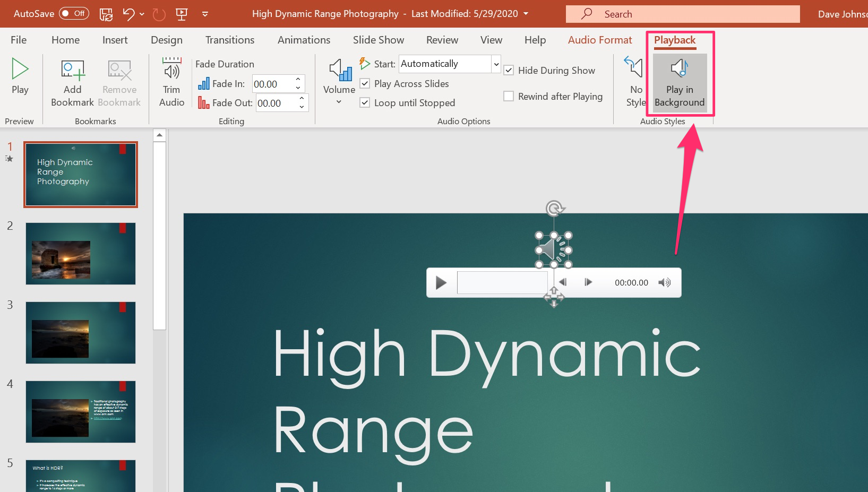Screen dimensions: 868x492
Task: Click the High Dynamic Range title text
Action: [x=486, y=409]
